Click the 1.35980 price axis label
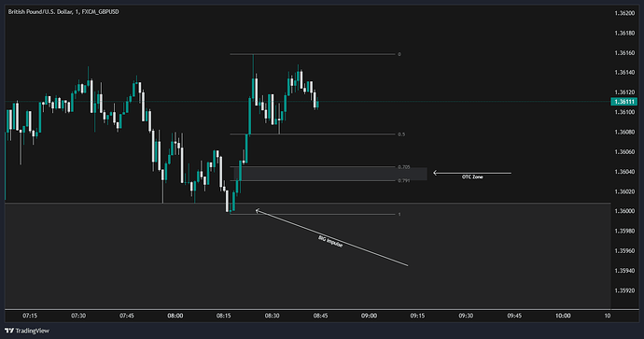 coord(624,231)
